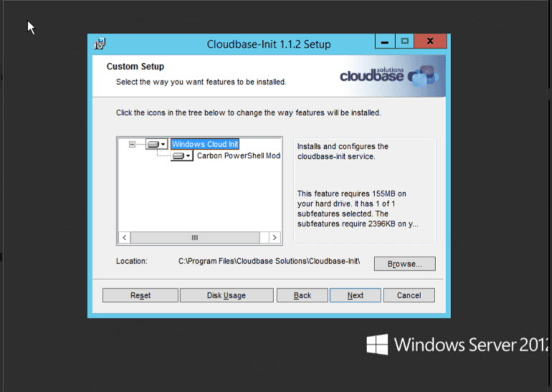This screenshot has width=552, height=392.
Task: Select the Windows Cloud Init tree item
Action: pyautogui.click(x=205, y=144)
